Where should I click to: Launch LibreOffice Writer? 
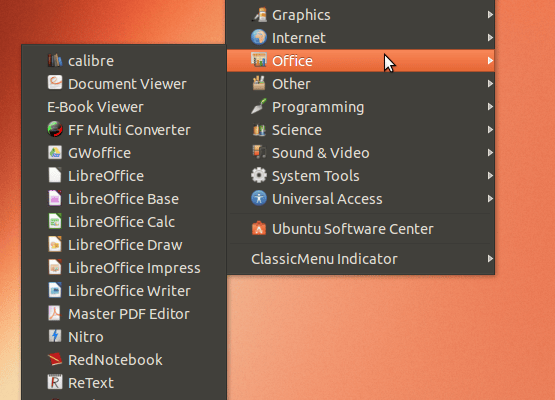click(x=124, y=291)
